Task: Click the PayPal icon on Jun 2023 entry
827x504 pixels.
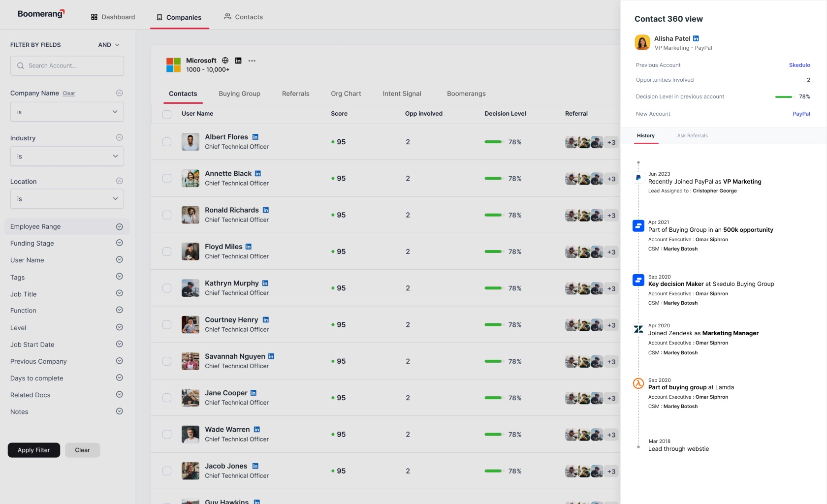Action: [638, 177]
